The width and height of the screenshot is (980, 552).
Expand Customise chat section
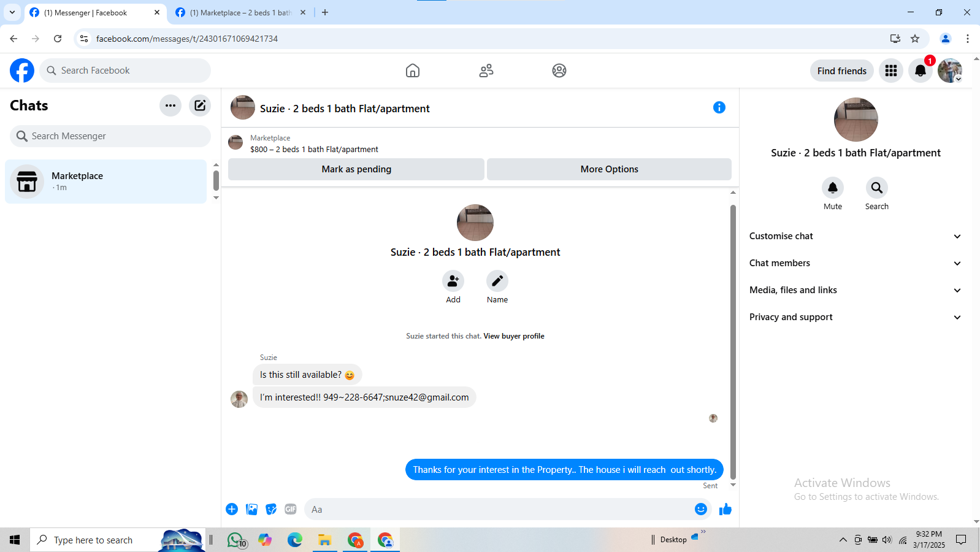(x=856, y=236)
